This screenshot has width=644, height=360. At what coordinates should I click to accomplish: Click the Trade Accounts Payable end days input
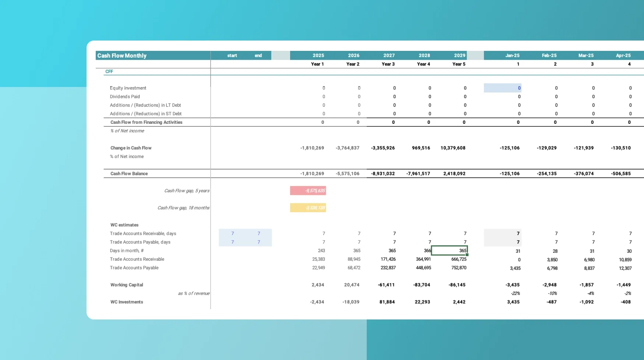click(258, 242)
